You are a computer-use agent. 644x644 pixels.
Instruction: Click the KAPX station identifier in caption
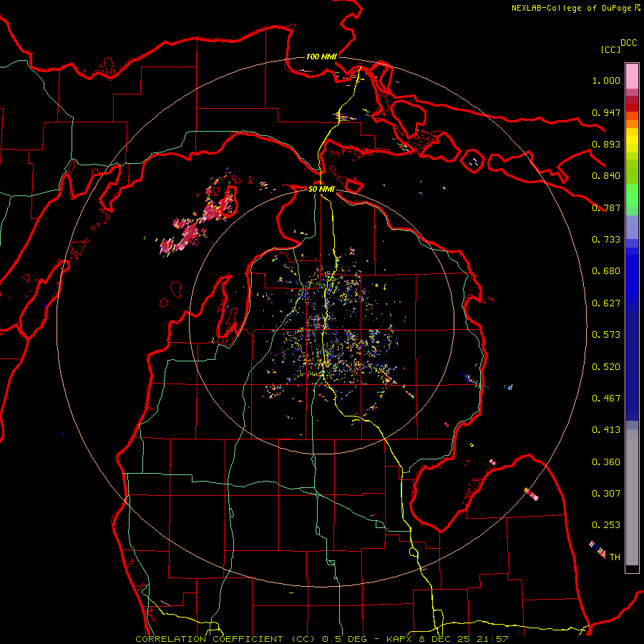coord(399,639)
